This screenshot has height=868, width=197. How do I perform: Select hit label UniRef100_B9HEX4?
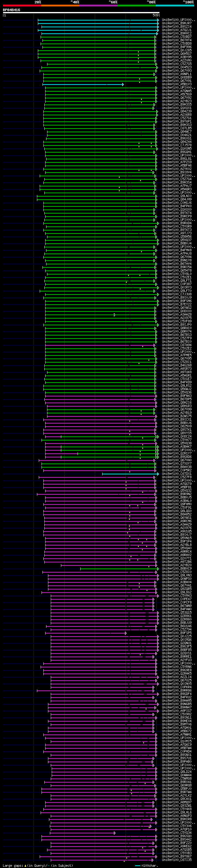(x=177, y=721)
